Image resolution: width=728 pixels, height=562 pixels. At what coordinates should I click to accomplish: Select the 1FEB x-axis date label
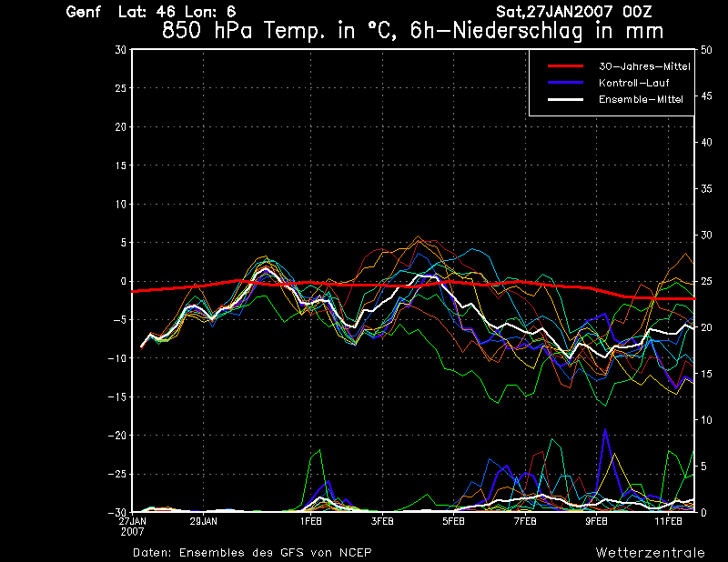point(311,522)
